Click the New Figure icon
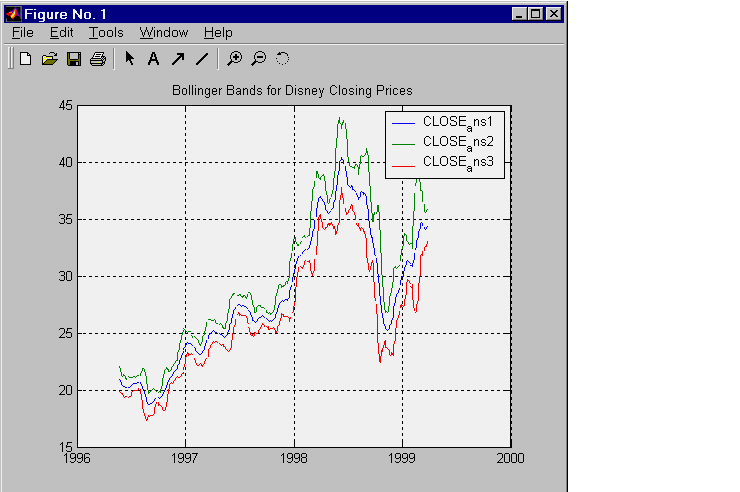 [x=25, y=59]
